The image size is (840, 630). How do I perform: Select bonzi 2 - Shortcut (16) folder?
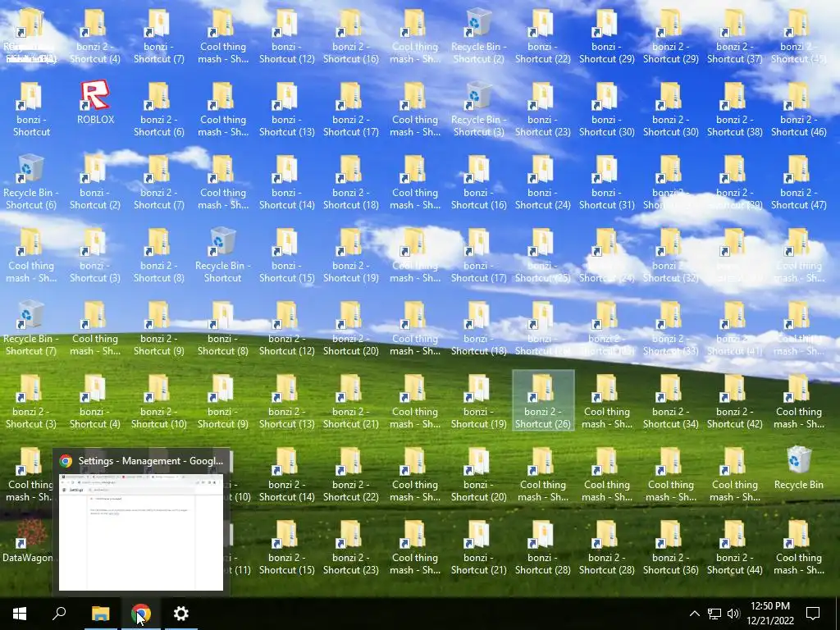click(x=351, y=36)
